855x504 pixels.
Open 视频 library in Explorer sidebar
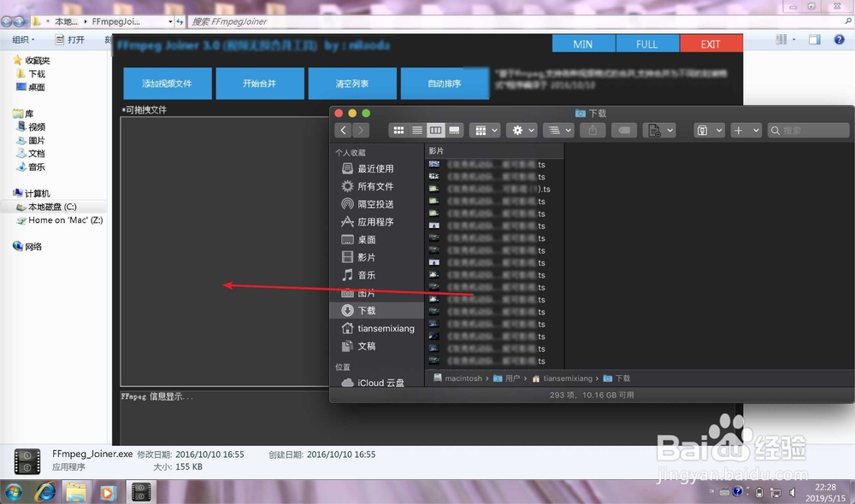pos(31,127)
